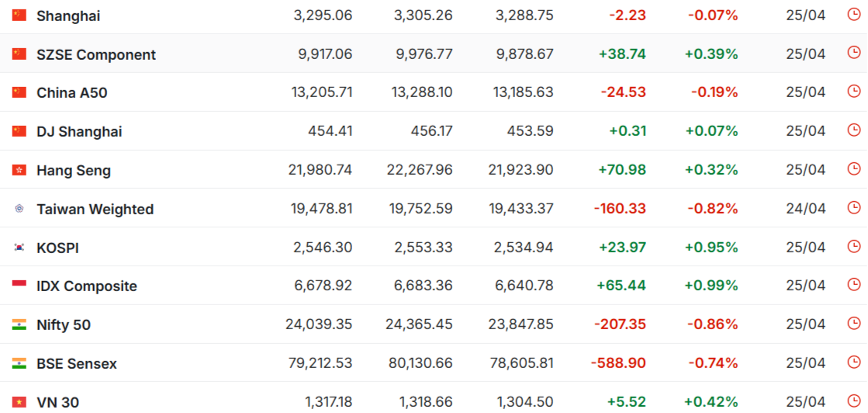Click the Indonesia flag beside IDX Composite

point(19,286)
